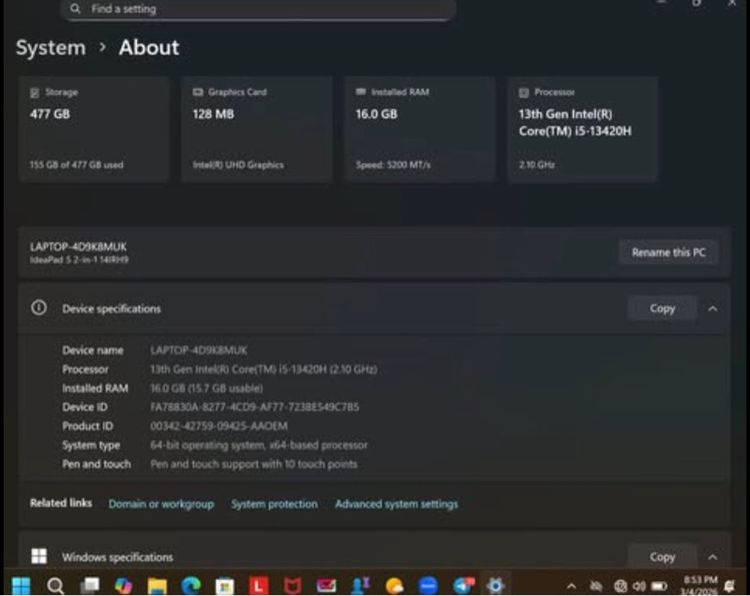
Task: Copy the Device specifications
Action: pyautogui.click(x=662, y=309)
